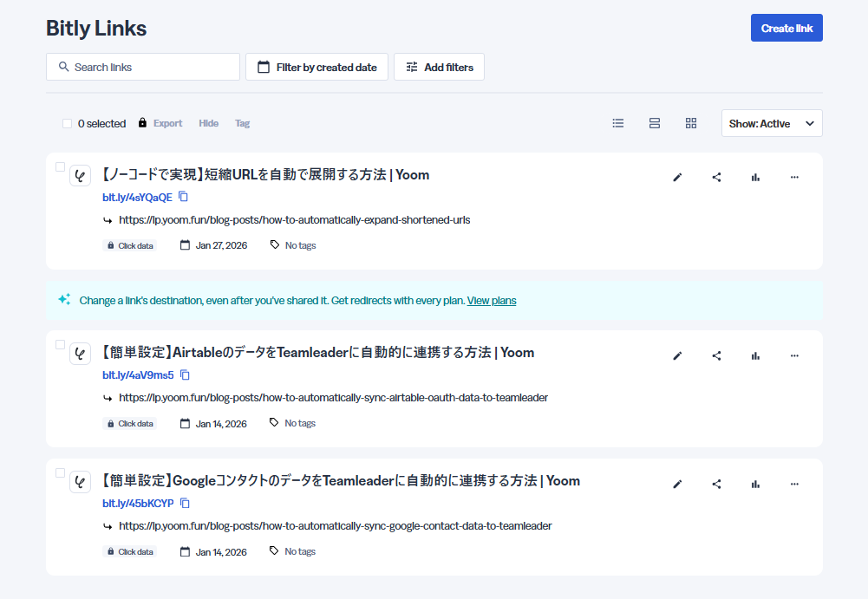Open short link bit.ly/45bKCYP

(x=138, y=504)
